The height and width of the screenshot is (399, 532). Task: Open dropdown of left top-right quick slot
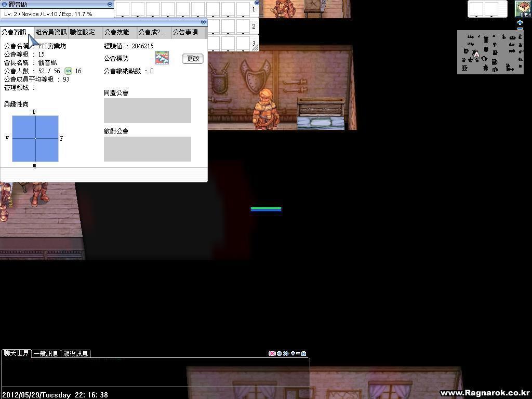coord(476,16)
